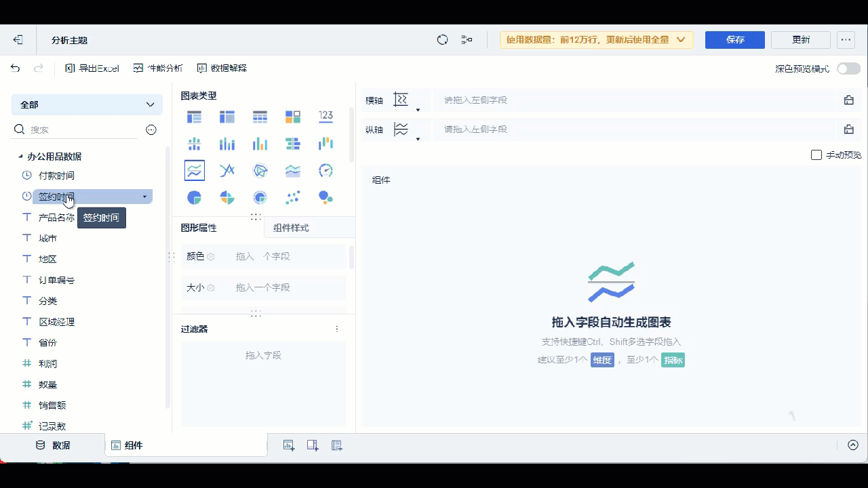The height and width of the screenshot is (488, 868).
Task: Open the 签约时间 field dropdown arrow
Action: pos(144,196)
